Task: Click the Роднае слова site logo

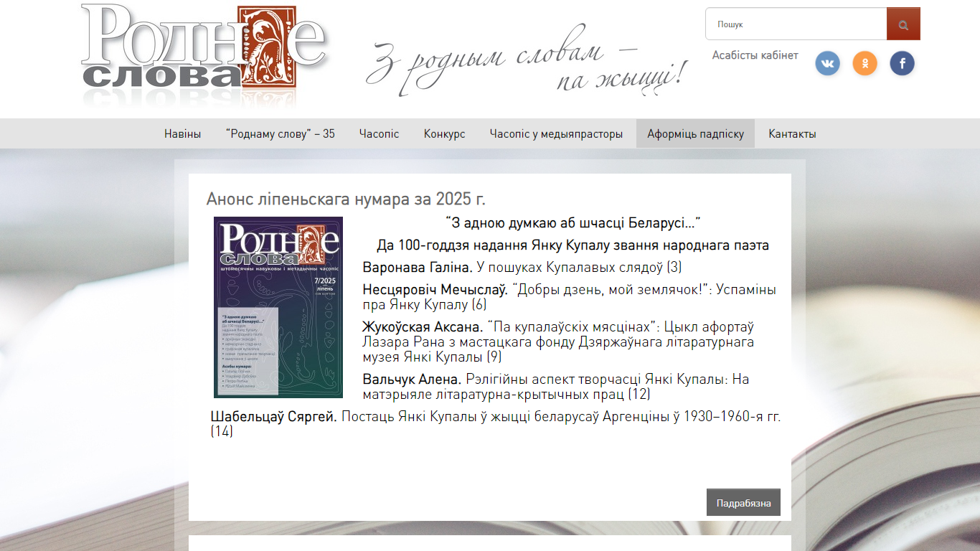Action: 204,56
